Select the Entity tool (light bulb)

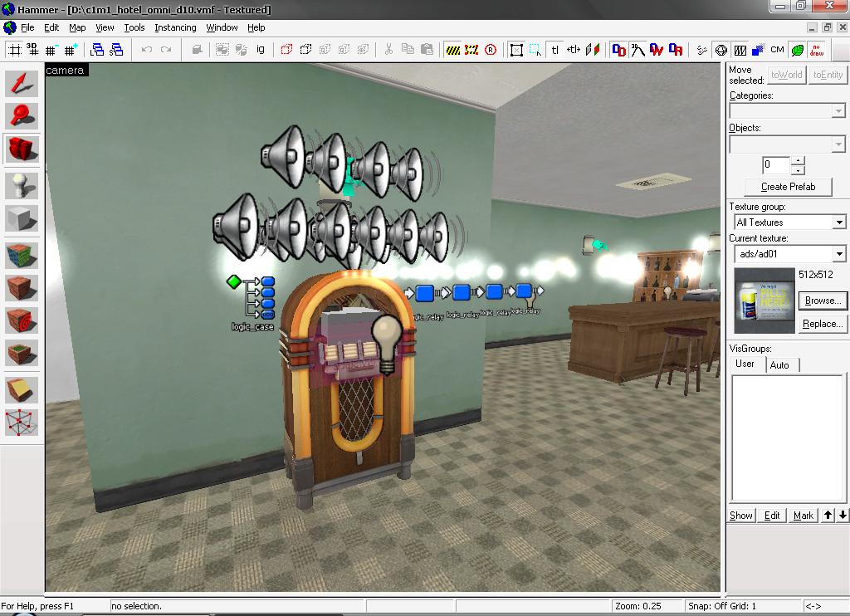point(22,185)
